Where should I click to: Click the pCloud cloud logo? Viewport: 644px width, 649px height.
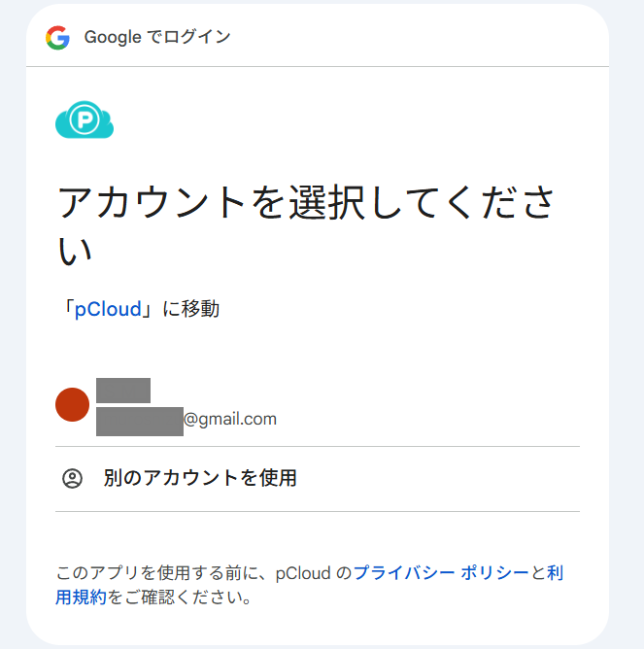[x=85, y=120]
